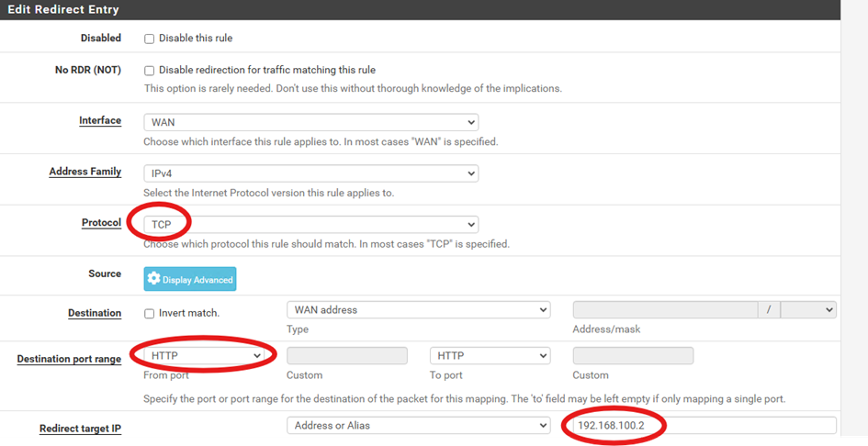Click the 'Type' caption under WAN address
The width and height of the screenshot is (868, 446).
pos(298,329)
